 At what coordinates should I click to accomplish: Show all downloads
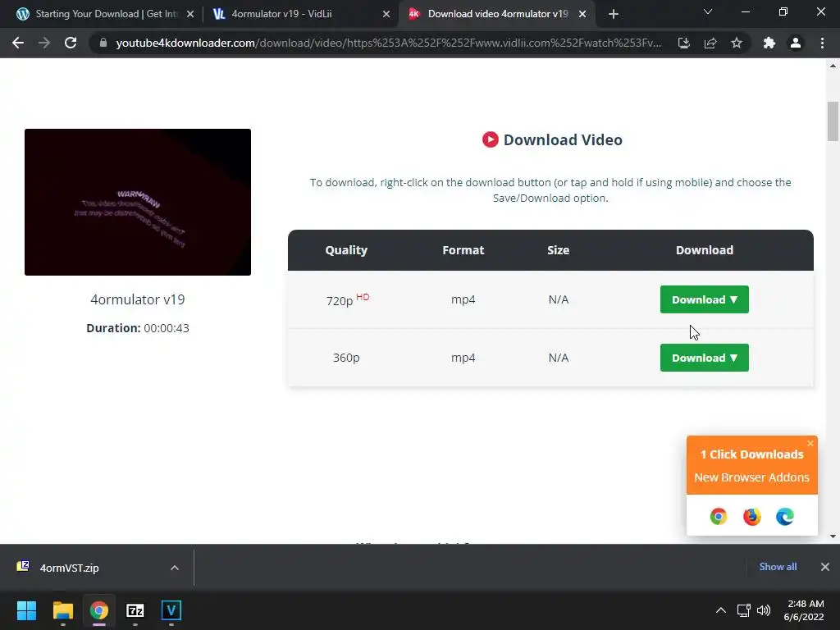pos(778,567)
